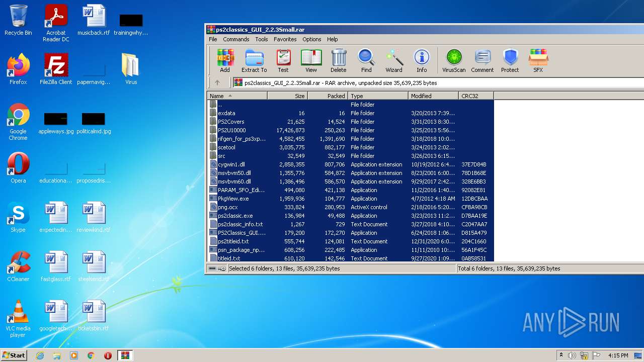644x362 pixels.
Task: Click the Delete trash can icon
Action: (339, 61)
